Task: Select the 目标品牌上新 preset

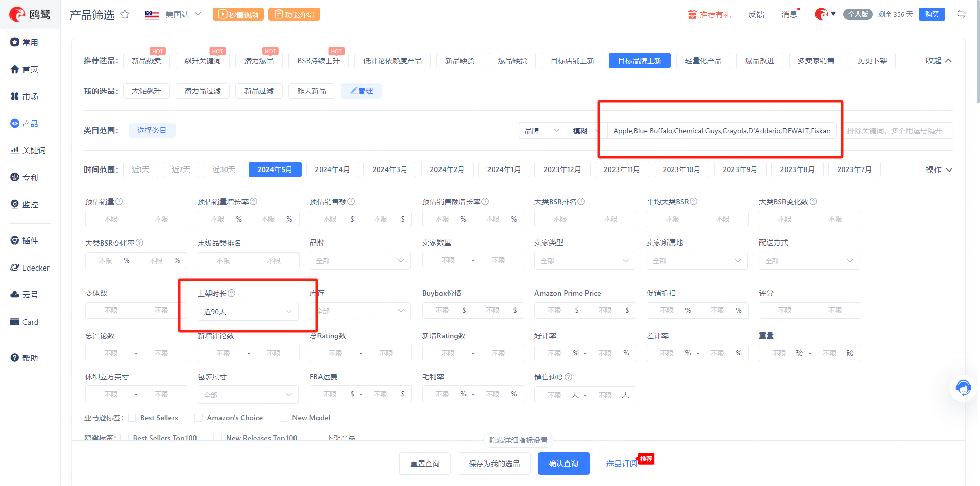Action: (x=640, y=61)
